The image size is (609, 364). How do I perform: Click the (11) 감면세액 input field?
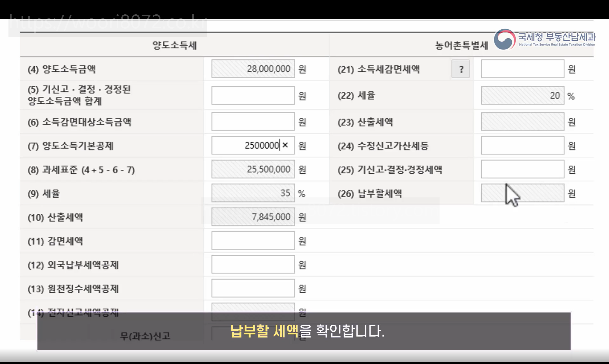pyautogui.click(x=253, y=241)
